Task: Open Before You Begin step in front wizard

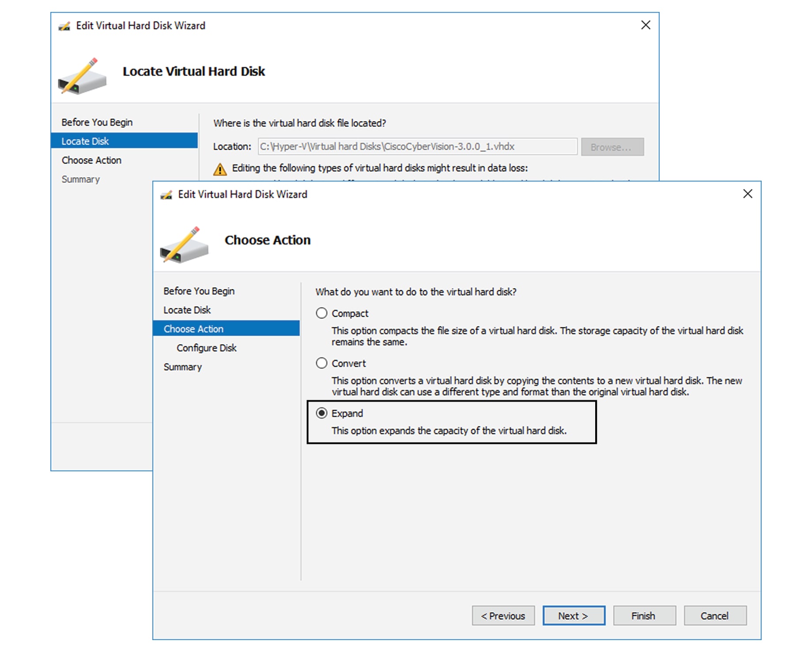Action: tap(199, 291)
